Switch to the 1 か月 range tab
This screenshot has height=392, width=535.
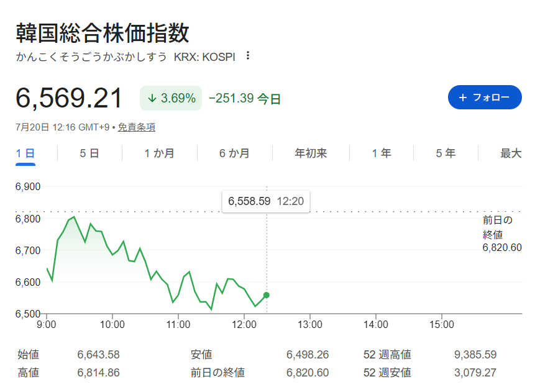point(159,153)
